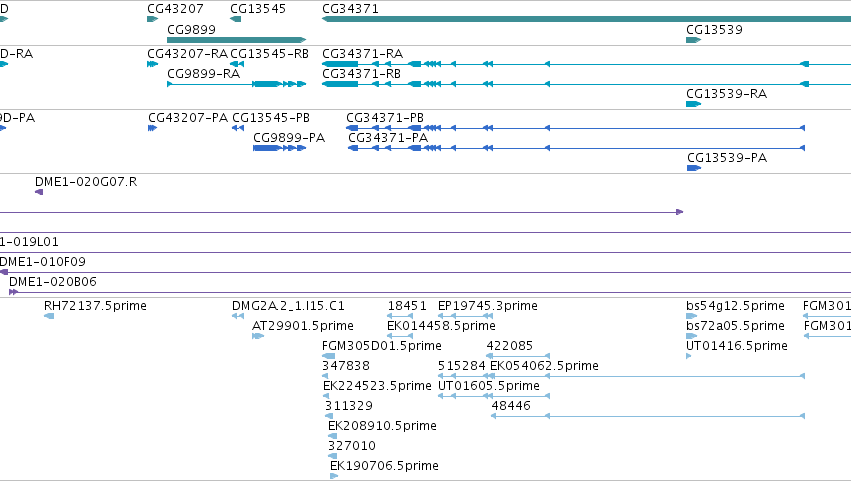Click the bs54g12.5prime EST label
Image resolution: width=851 pixels, height=481 pixels.
coord(735,306)
